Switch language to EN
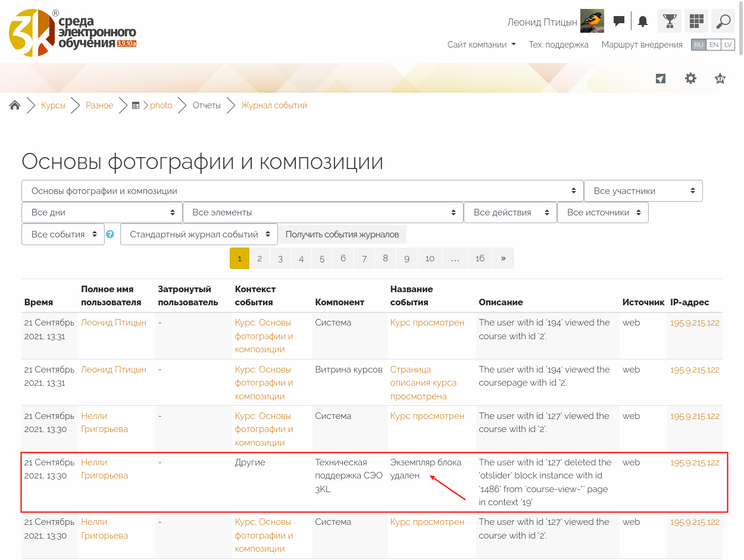 click(714, 45)
